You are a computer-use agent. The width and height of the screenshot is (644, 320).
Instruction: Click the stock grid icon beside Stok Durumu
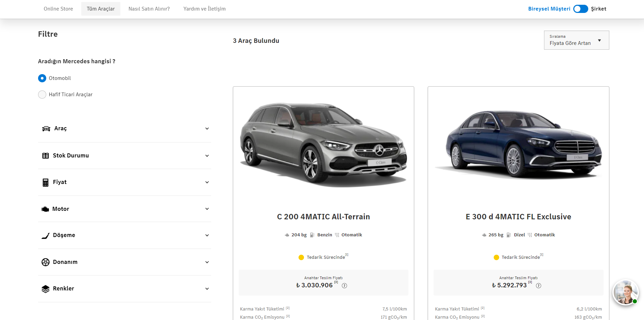46,156
